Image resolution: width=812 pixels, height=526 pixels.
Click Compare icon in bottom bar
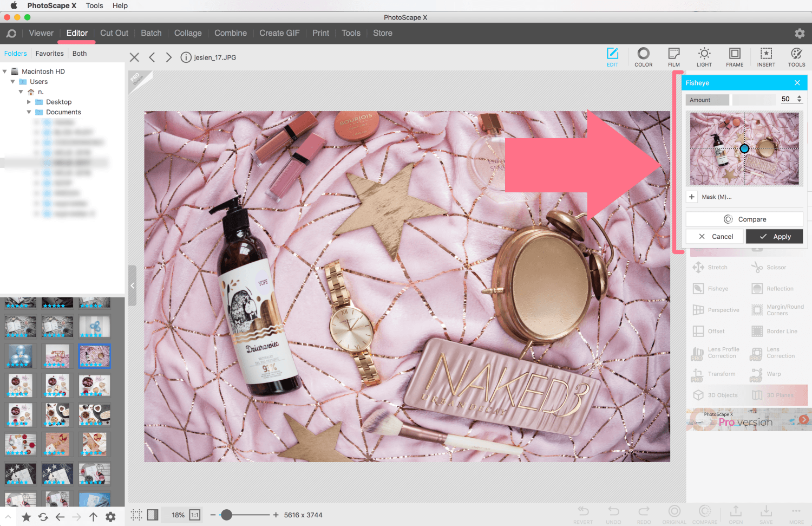point(705,515)
